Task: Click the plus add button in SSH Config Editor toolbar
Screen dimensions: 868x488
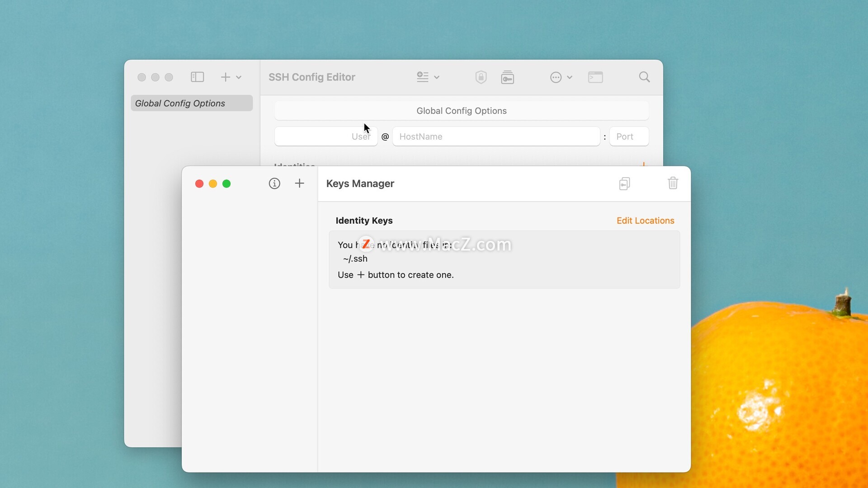Action: 225,77
